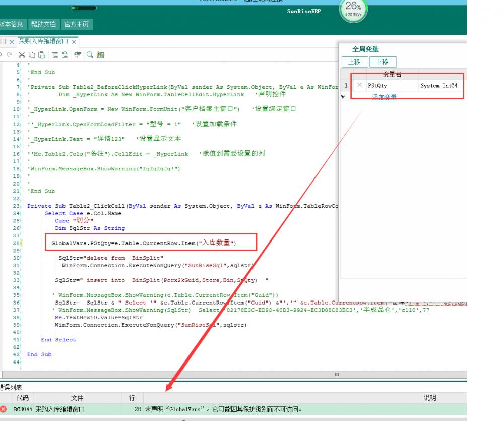Click the comment lines icon
Screen dimensions: 504x421
[55, 55]
